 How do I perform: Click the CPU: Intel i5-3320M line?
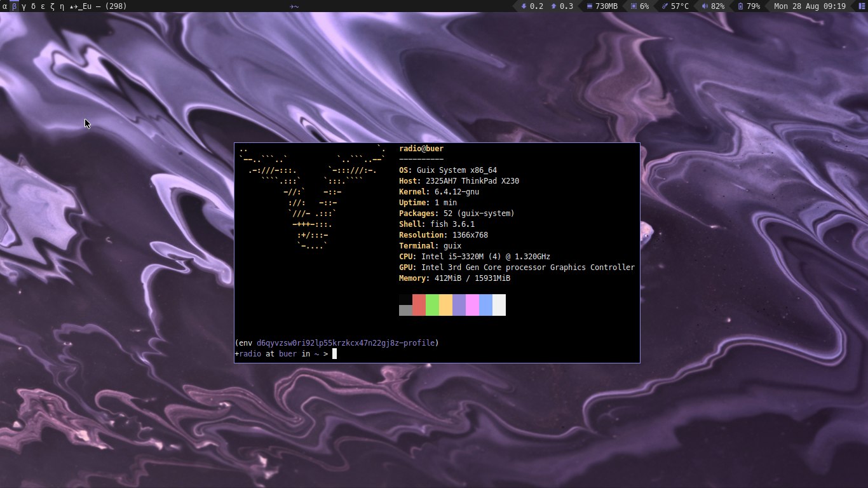pyautogui.click(x=475, y=257)
